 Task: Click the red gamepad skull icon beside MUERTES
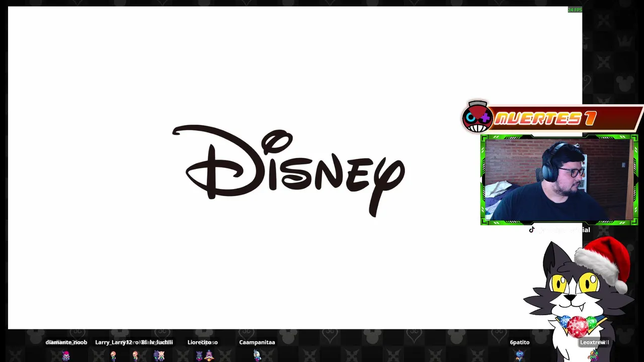(476, 117)
